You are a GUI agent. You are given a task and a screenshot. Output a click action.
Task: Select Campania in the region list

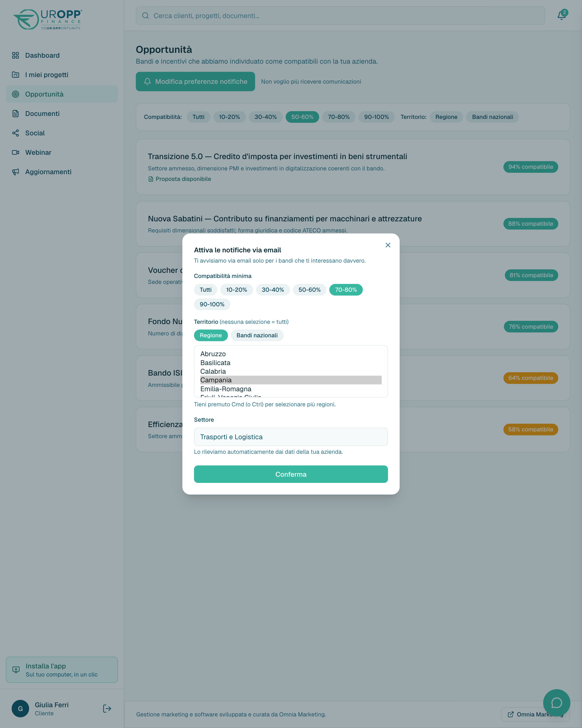[x=291, y=380]
